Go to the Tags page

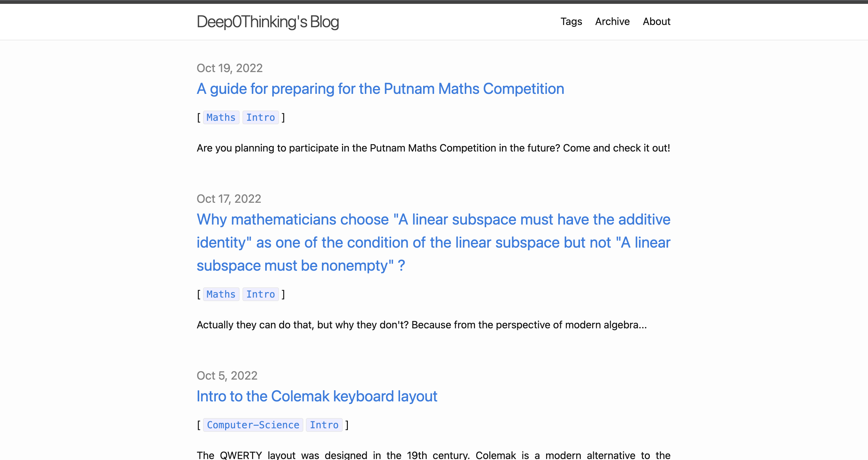click(571, 21)
